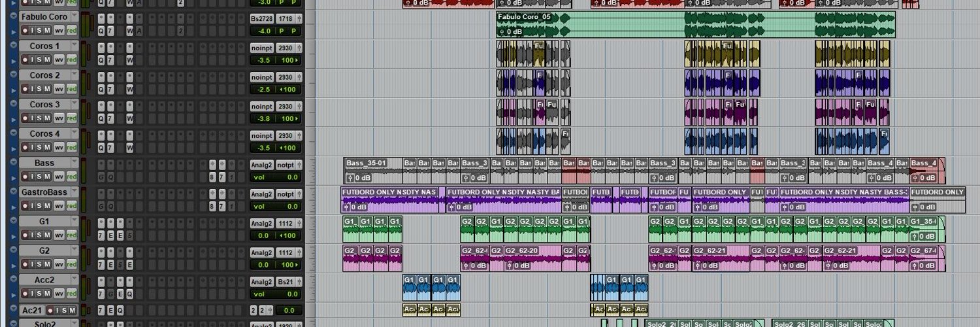
Task: Open the A slot on Fabulo Coro track
Action: tap(140, 31)
